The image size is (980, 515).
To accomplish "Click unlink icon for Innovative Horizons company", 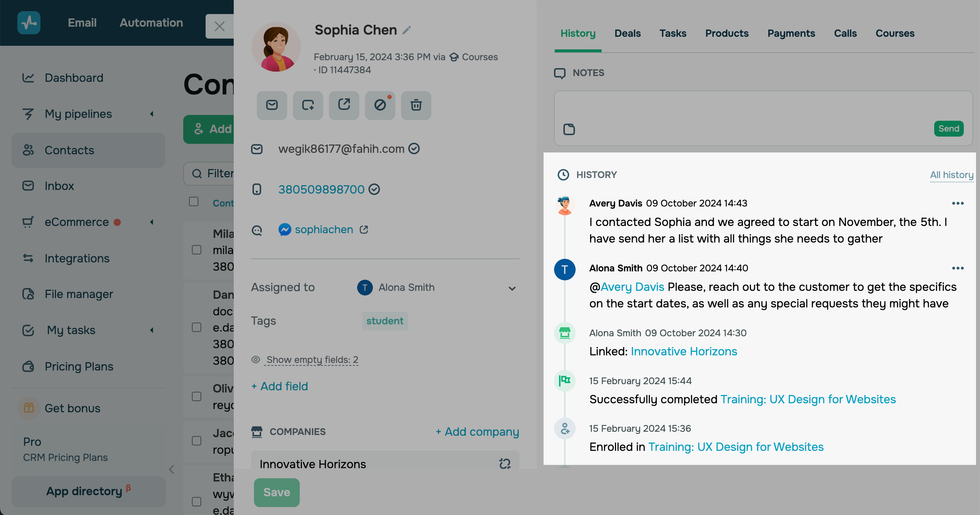I will (x=505, y=464).
